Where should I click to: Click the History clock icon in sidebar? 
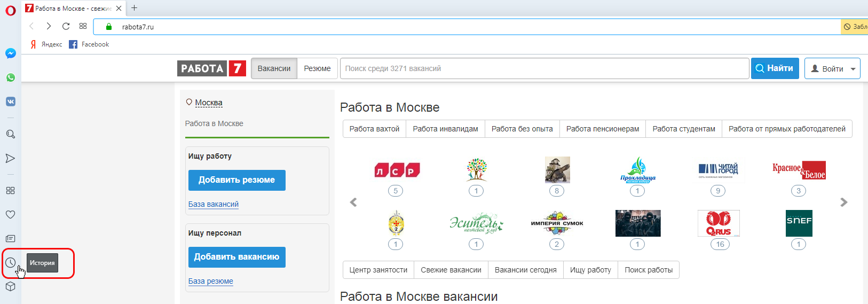(x=11, y=262)
